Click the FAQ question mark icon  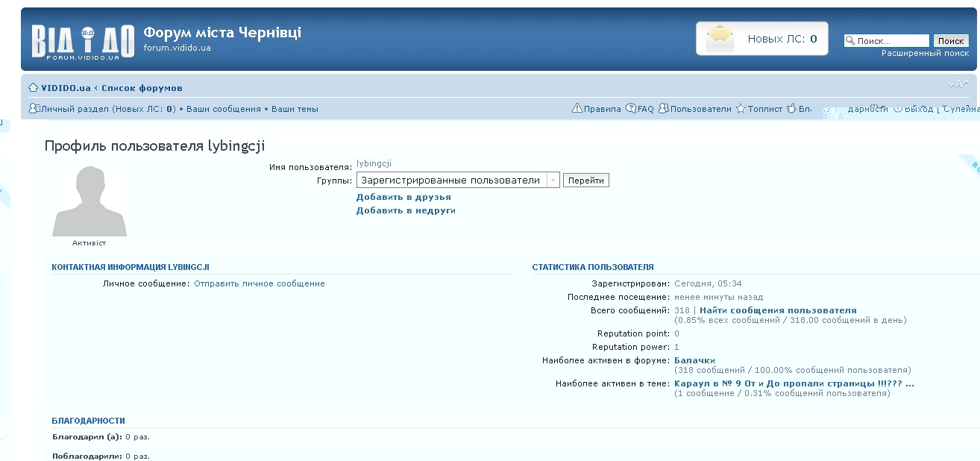(631, 109)
